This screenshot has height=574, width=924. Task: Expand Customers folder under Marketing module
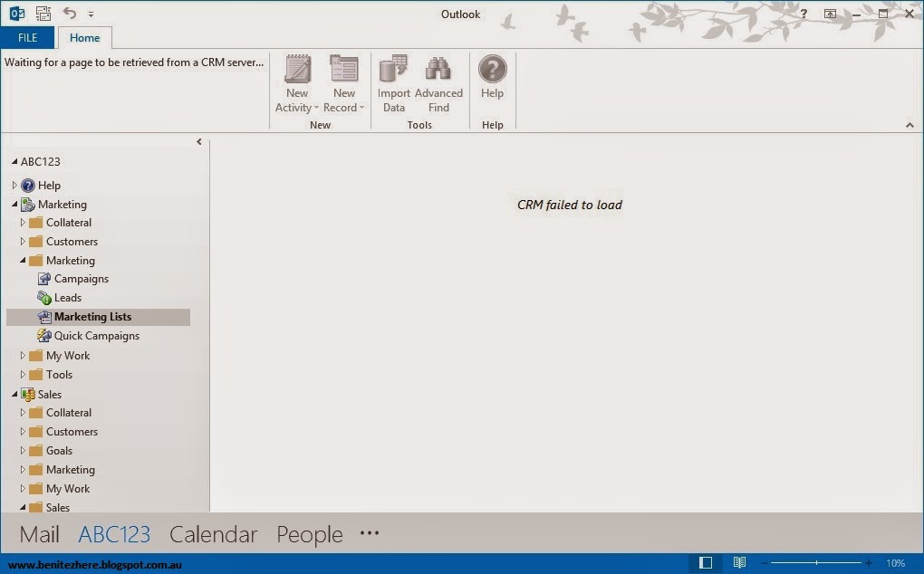pos(23,242)
